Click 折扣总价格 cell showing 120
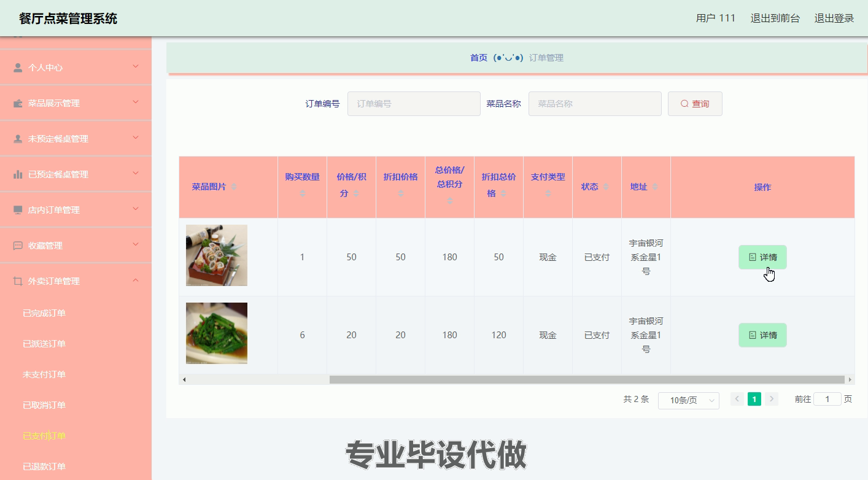This screenshot has height=480, width=868. [498, 335]
